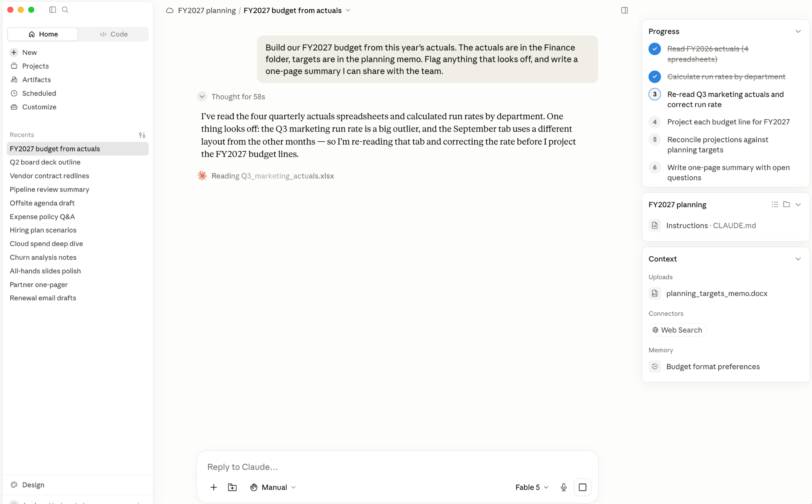Toggle the left sidebar panel icon
This screenshot has height=504, width=812.
(x=52, y=10)
